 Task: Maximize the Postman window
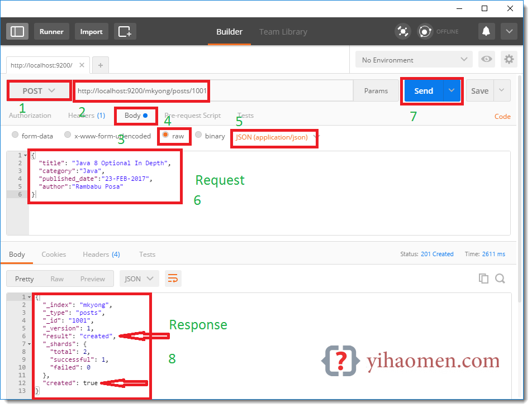point(484,8)
